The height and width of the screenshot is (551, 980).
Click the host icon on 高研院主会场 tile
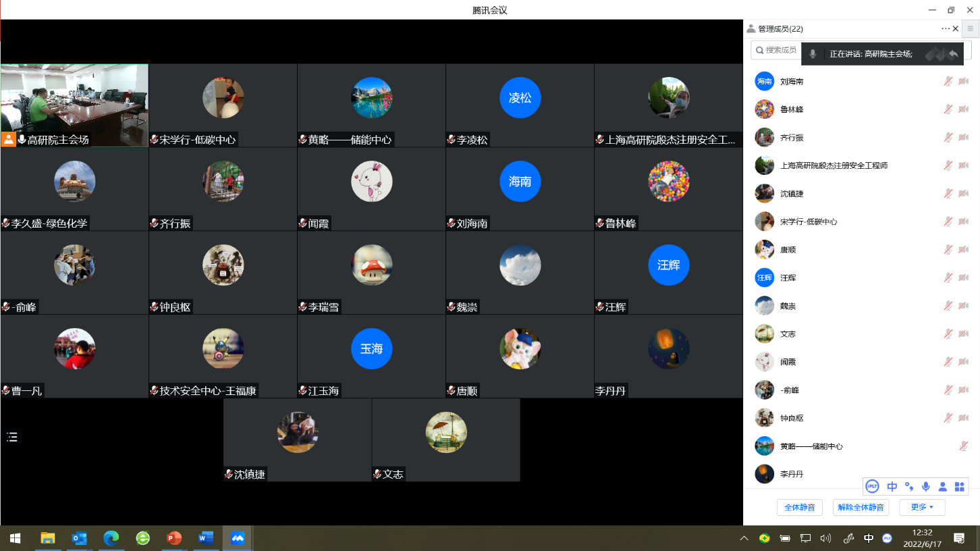[x=9, y=140]
